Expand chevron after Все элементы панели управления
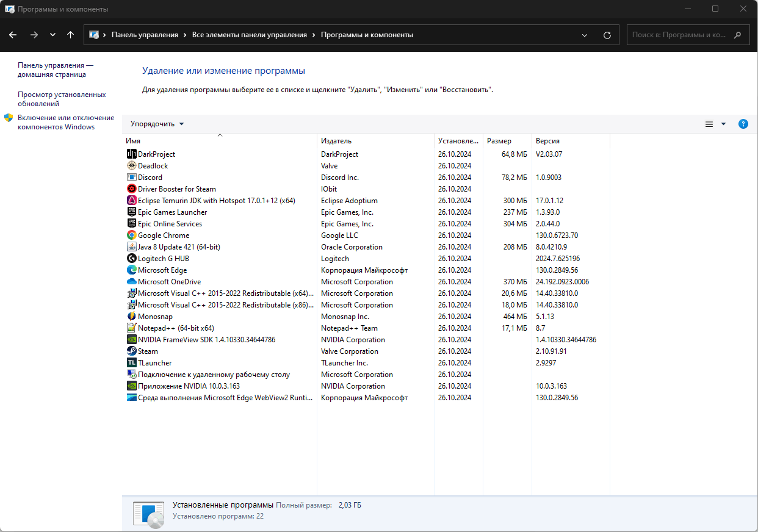This screenshot has width=758, height=532. (314, 35)
